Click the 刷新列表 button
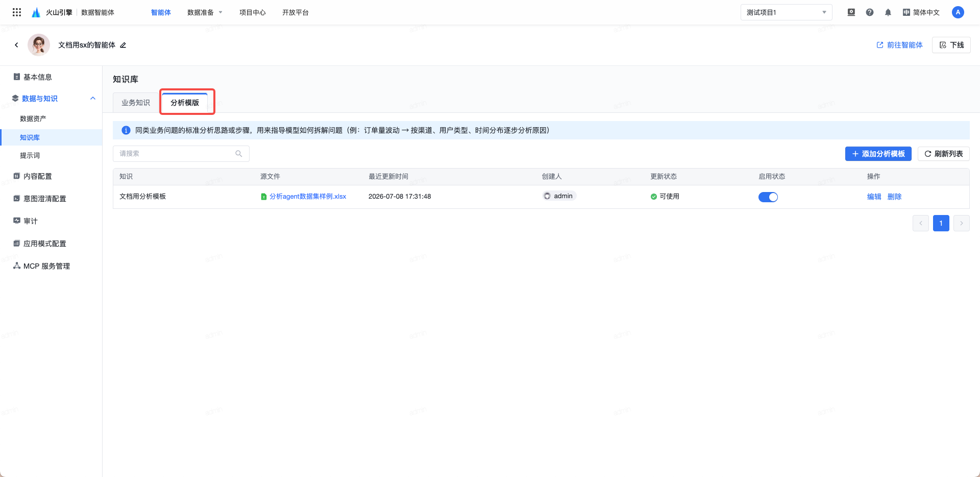Image resolution: width=980 pixels, height=477 pixels. coord(943,154)
